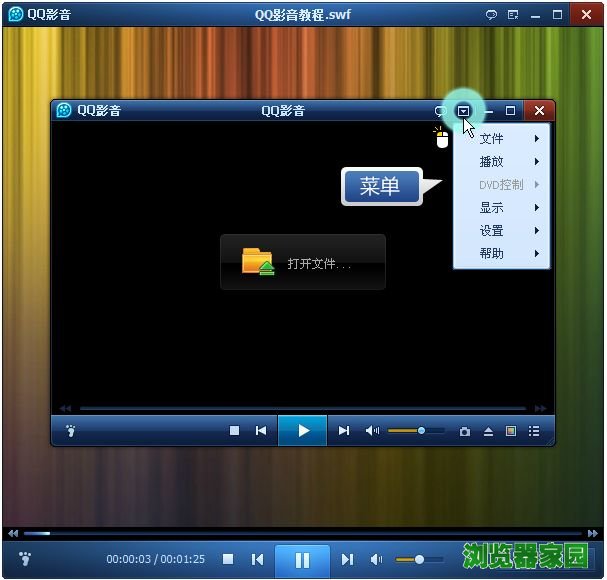Mute the inner player's volume speaker
Screen dimensions: 607x580
[372, 431]
